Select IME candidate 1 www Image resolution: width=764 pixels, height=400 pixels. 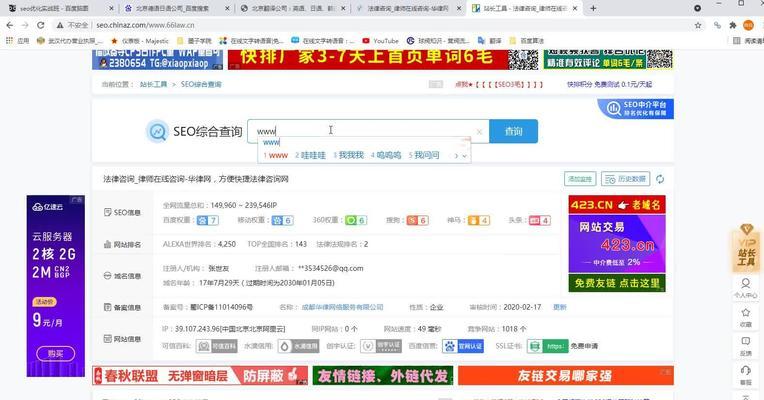(x=276, y=155)
